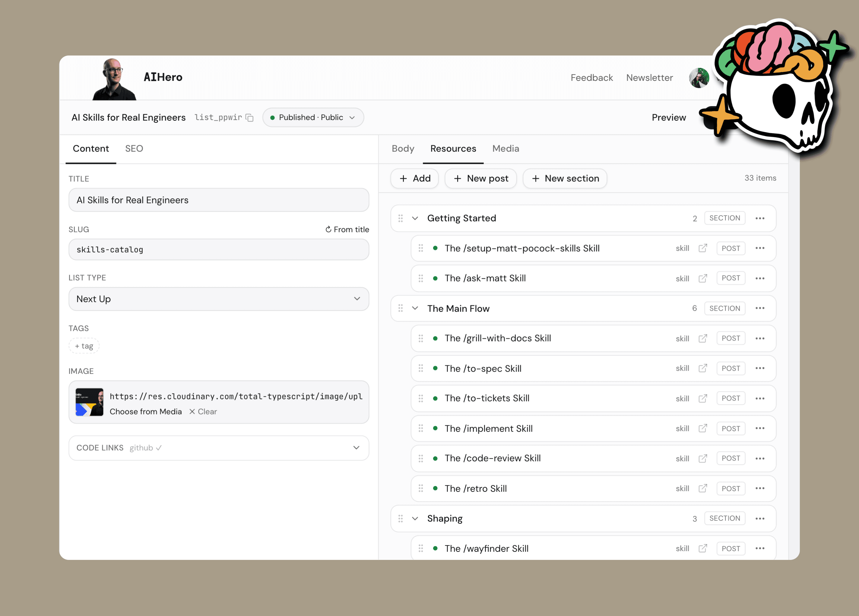The width and height of the screenshot is (859, 616).
Task: Open external link for /setup-matt-pocock-skills Skill
Action: click(x=702, y=248)
